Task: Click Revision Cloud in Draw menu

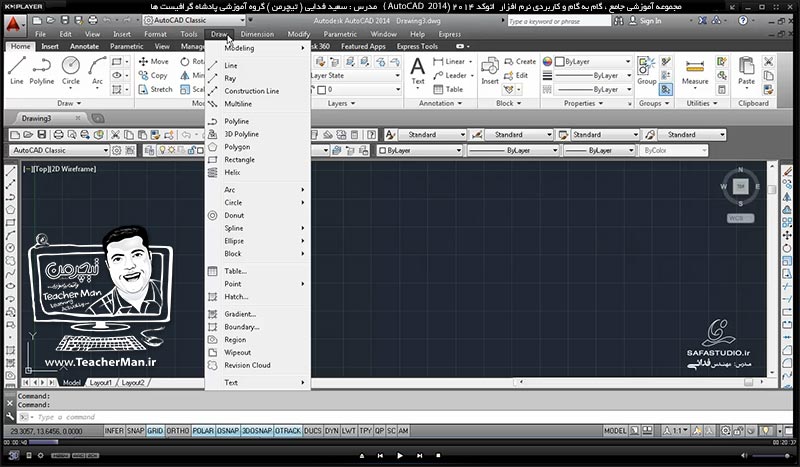Action: [258, 365]
